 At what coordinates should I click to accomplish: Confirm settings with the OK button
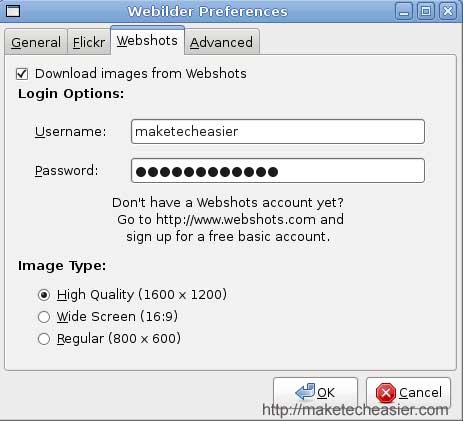point(315,392)
